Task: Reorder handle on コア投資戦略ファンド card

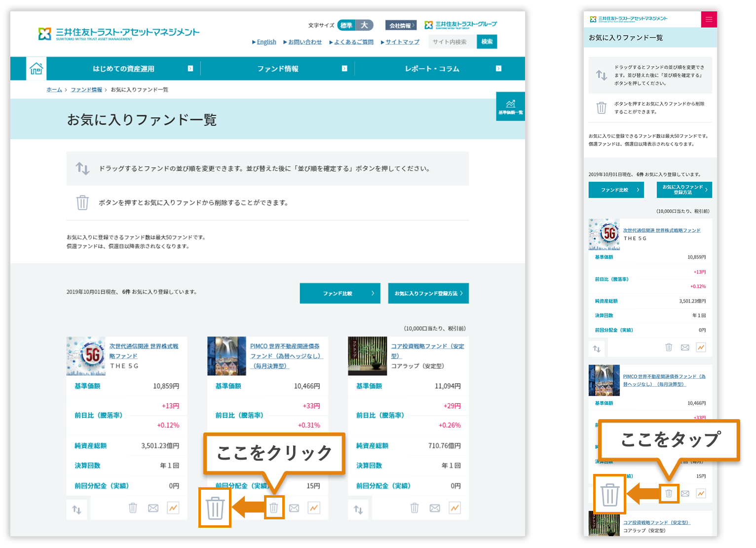Action: click(x=359, y=509)
